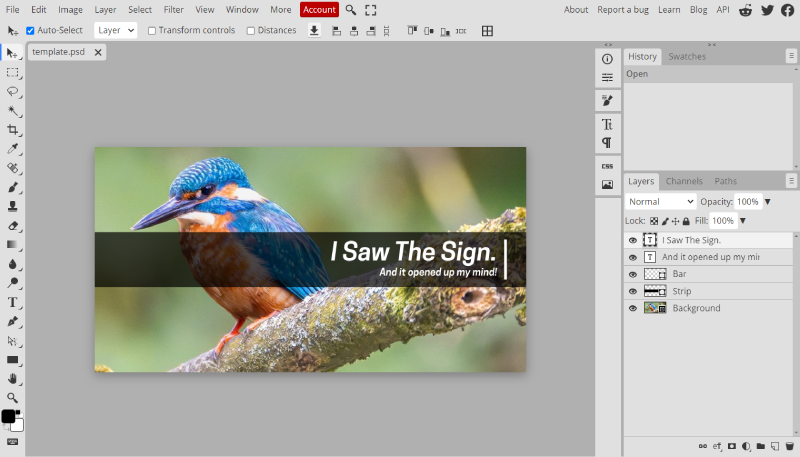Enable Transform controls checkbox
800x457 pixels.
click(x=152, y=31)
